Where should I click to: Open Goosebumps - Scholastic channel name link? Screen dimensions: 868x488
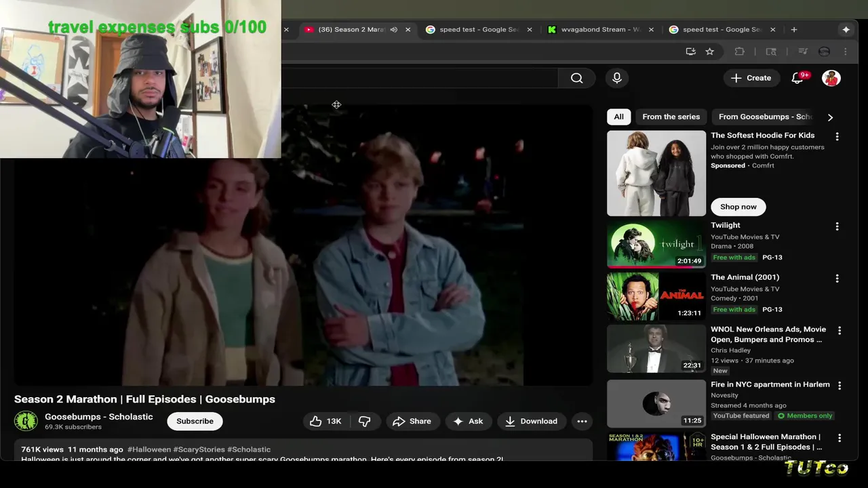coord(98,417)
